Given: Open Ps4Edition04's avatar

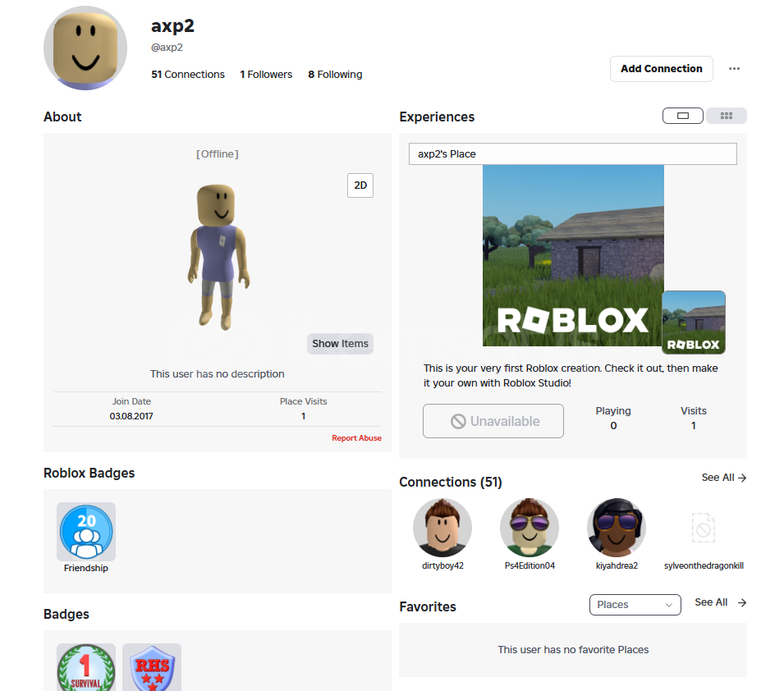Looking at the screenshot, I should tap(530, 528).
